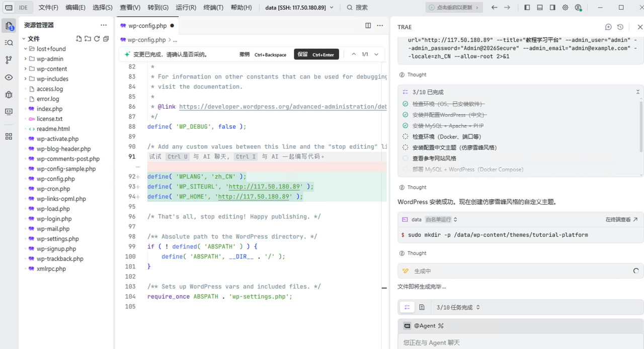Collapse all folders in explorer
The image size is (644, 349).
click(x=106, y=39)
